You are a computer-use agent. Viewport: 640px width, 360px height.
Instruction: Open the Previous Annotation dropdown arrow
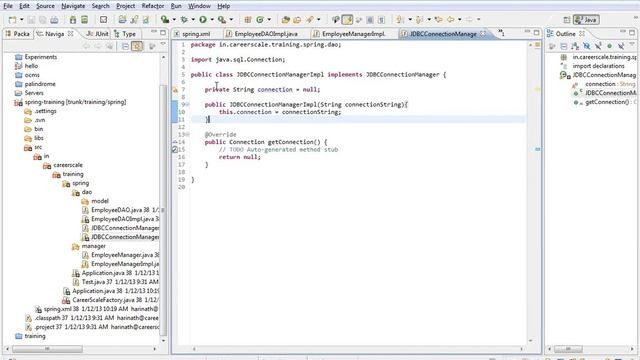tap(429, 20)
